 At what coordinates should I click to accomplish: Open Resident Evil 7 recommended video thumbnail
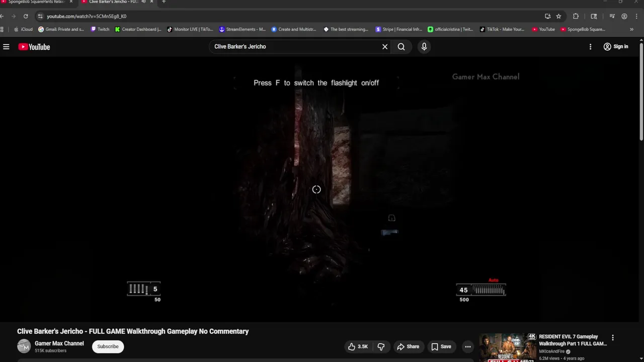pyautogui.click(x=508, y=347)
